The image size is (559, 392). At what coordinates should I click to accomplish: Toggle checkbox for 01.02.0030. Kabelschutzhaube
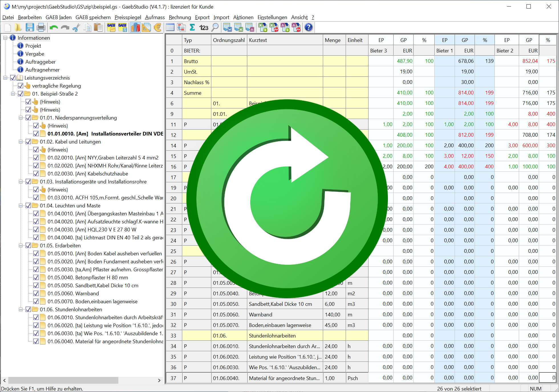[36, 173]
